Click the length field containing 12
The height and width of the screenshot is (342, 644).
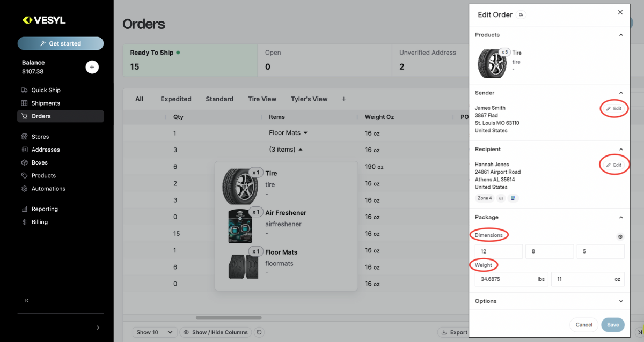[x=499, y=251]
